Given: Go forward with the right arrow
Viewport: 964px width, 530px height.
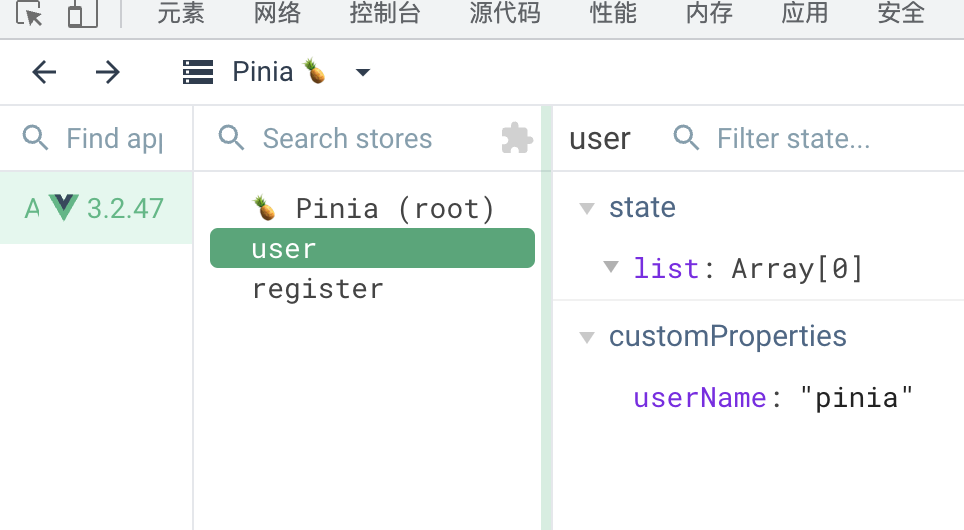Looking at the screenshot, I should tap(108, 73).
